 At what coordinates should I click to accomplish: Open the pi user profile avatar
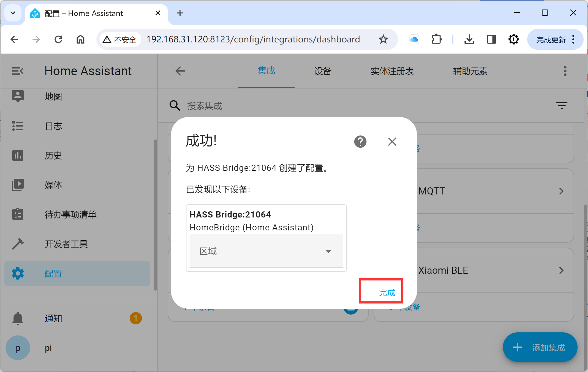(18, 348)
